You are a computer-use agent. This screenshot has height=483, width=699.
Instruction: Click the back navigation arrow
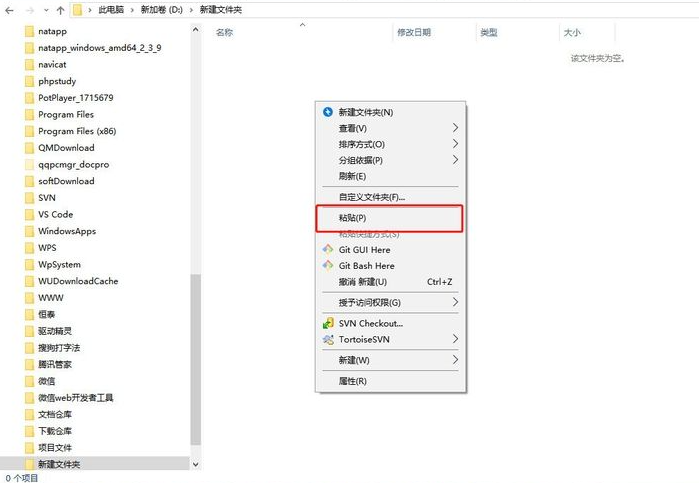coord(9,10)
